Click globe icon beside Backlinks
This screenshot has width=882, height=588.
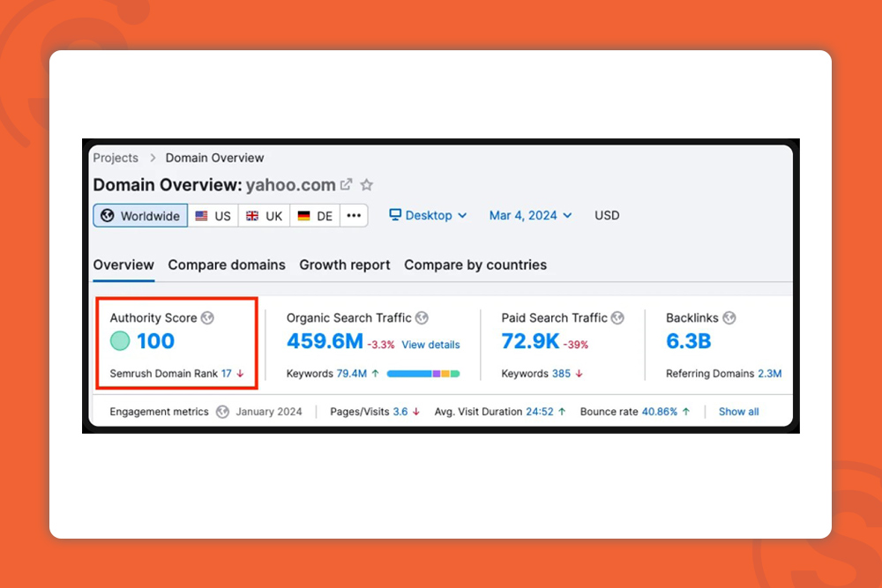coord(729,317)
